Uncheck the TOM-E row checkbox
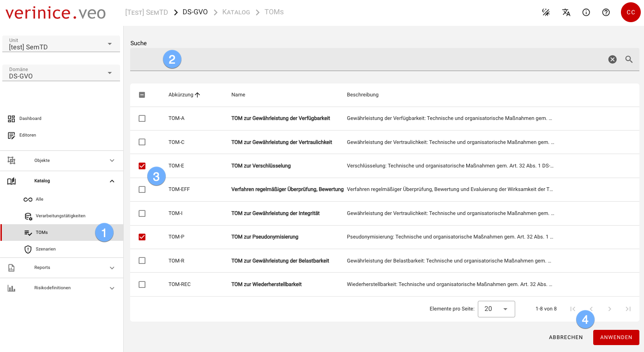 [x=142, y=166]
